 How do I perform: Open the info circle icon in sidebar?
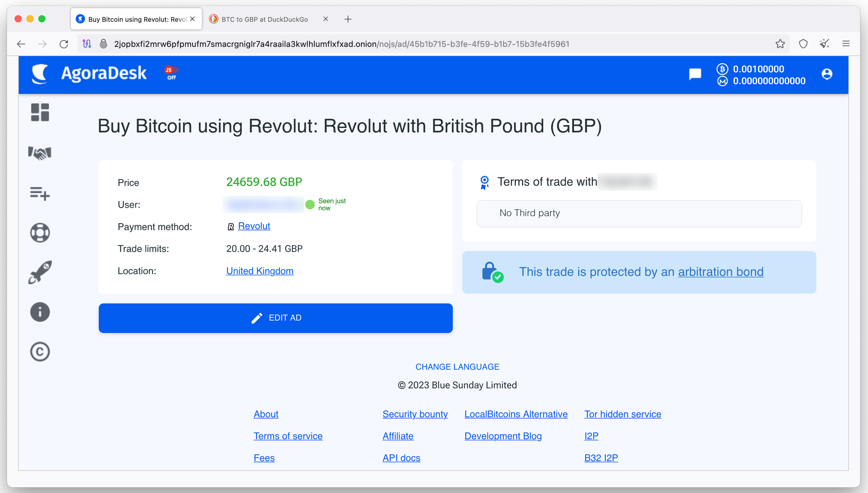click(40, 312)
